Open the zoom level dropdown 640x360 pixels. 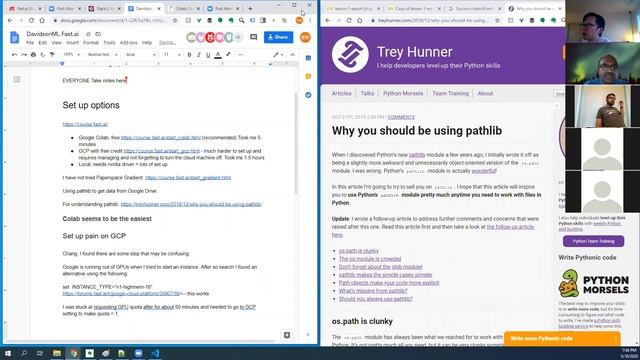(x=71, y=55)
